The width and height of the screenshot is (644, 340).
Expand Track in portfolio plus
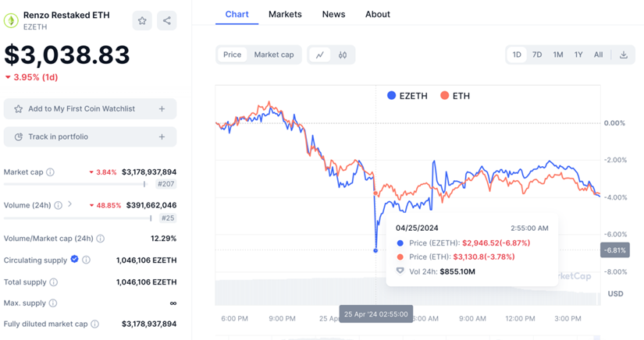pos(162,137)
